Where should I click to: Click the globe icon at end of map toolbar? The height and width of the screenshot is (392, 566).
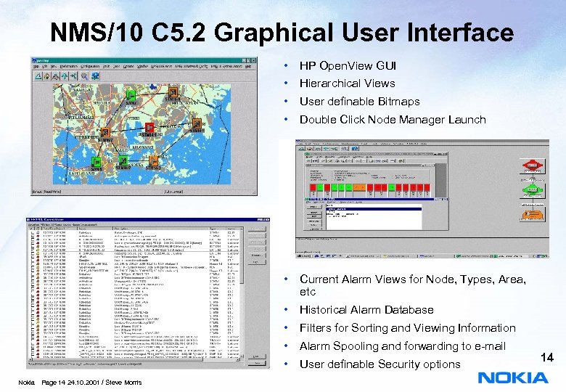click(95, 76)
